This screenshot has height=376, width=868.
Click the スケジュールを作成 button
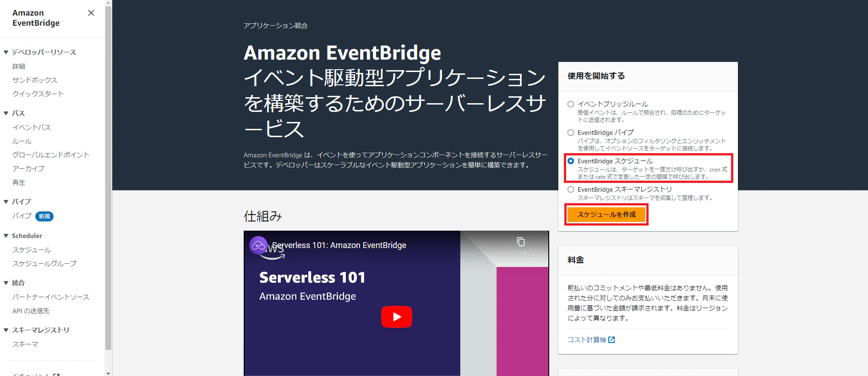click(x=606, y=215)
